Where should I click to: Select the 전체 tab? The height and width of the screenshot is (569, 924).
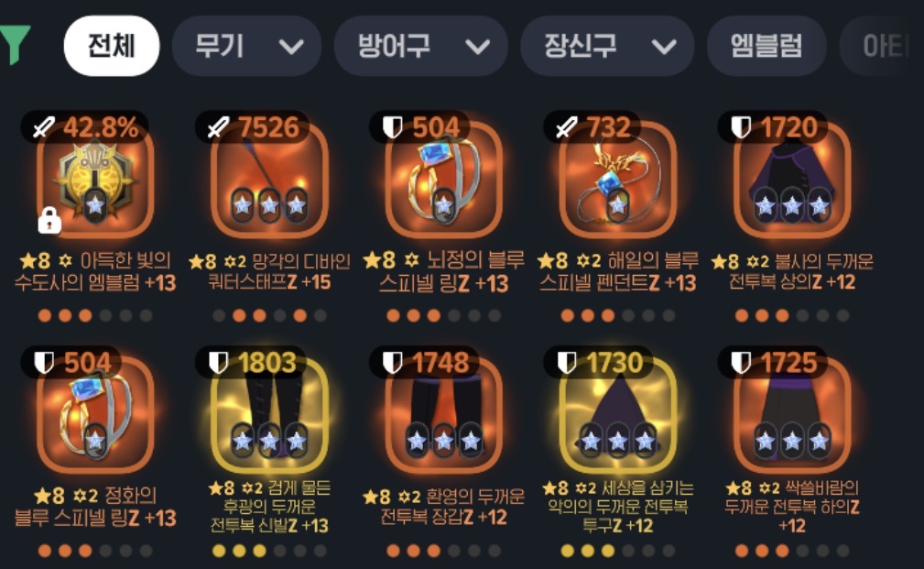112,46
